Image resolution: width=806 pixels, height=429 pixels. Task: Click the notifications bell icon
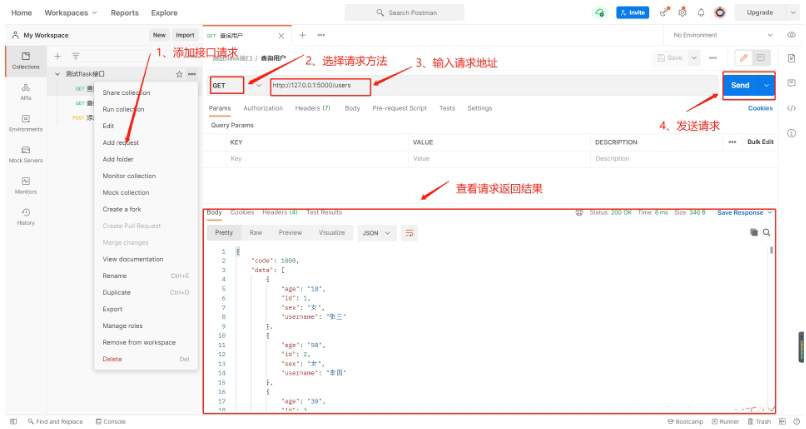tap(701, 13)
